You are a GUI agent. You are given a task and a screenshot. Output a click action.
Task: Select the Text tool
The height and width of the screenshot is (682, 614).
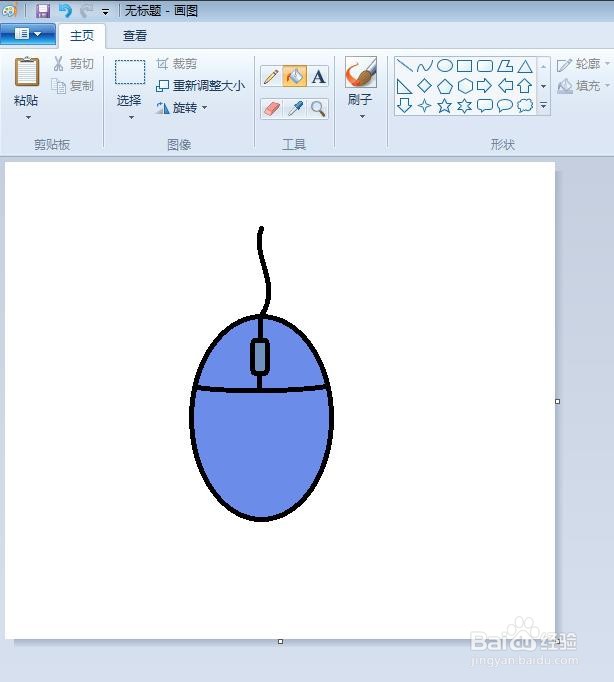318,77
